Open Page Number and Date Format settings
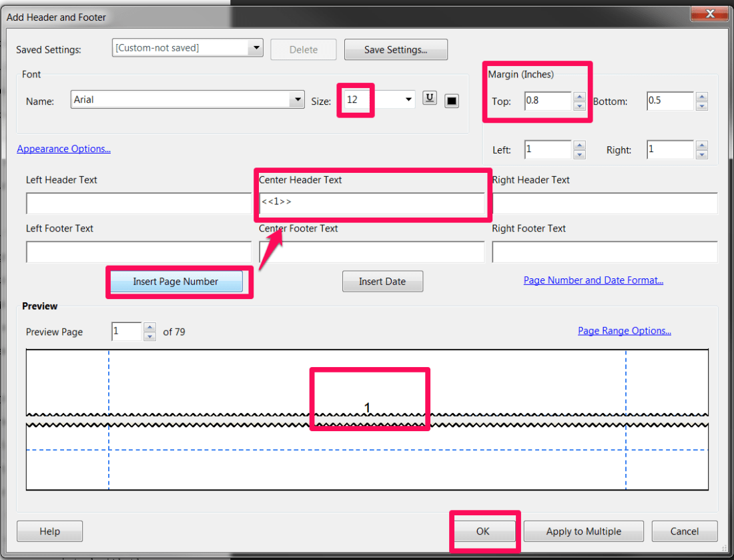 point(593,280)
